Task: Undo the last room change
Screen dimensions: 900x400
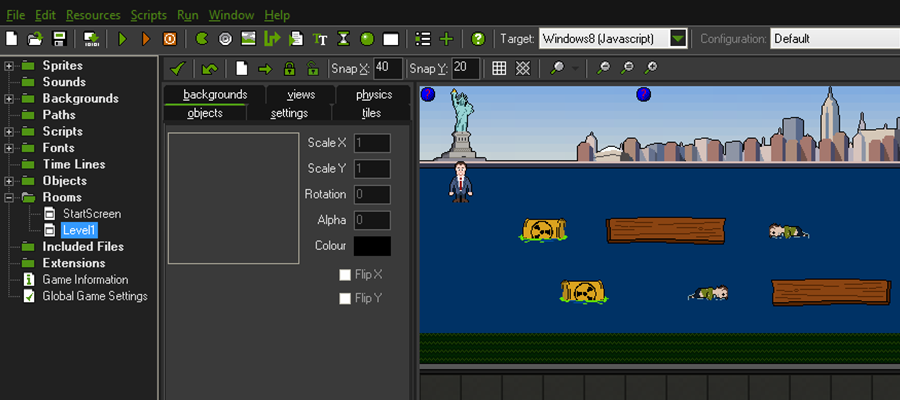Action: [209, 69]
